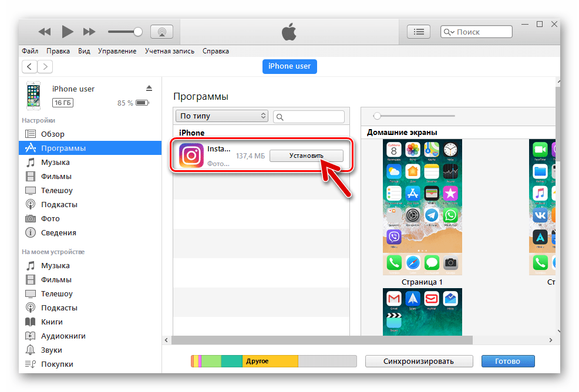The height and width of the screenshot is (392, 579).
Task: Click the Instagram app icon
Action: point(191,156)
